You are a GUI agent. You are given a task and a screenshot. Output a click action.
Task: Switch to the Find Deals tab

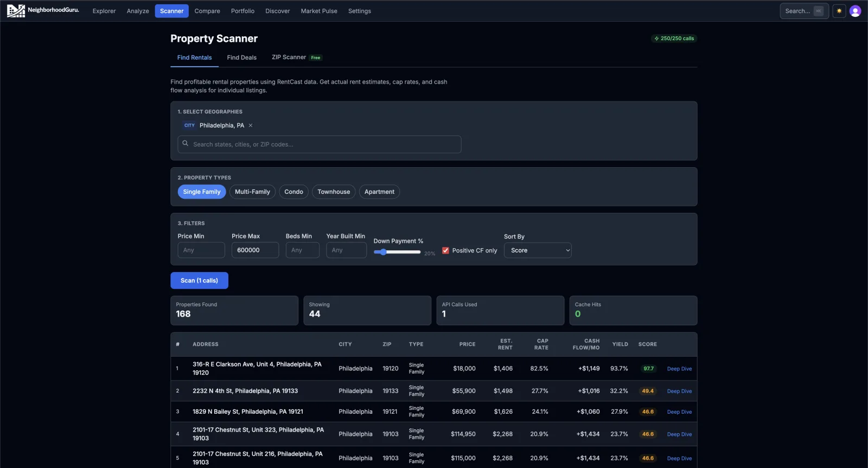pos(241,58)
